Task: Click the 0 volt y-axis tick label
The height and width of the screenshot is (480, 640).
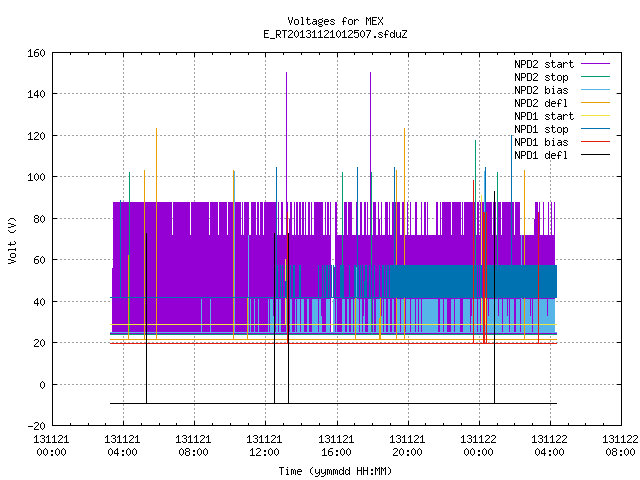Action: pyautogui.click(x=42, y=385)
